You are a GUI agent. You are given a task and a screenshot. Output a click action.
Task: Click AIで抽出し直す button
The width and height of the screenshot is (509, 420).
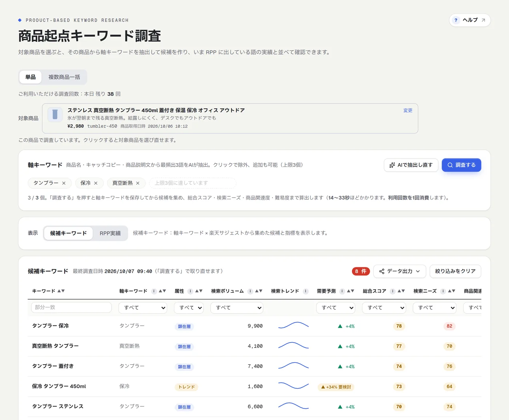click(x=411, y=165)
